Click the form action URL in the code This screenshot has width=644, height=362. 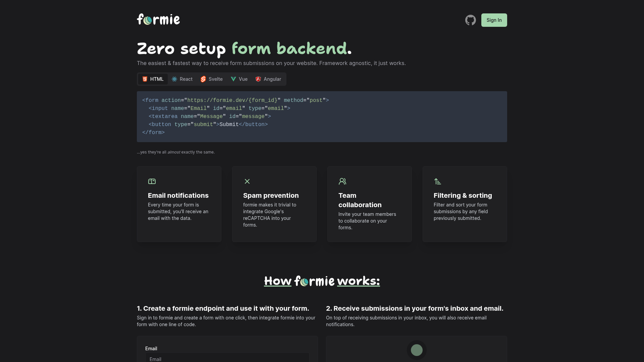click(x=232, y=100)
